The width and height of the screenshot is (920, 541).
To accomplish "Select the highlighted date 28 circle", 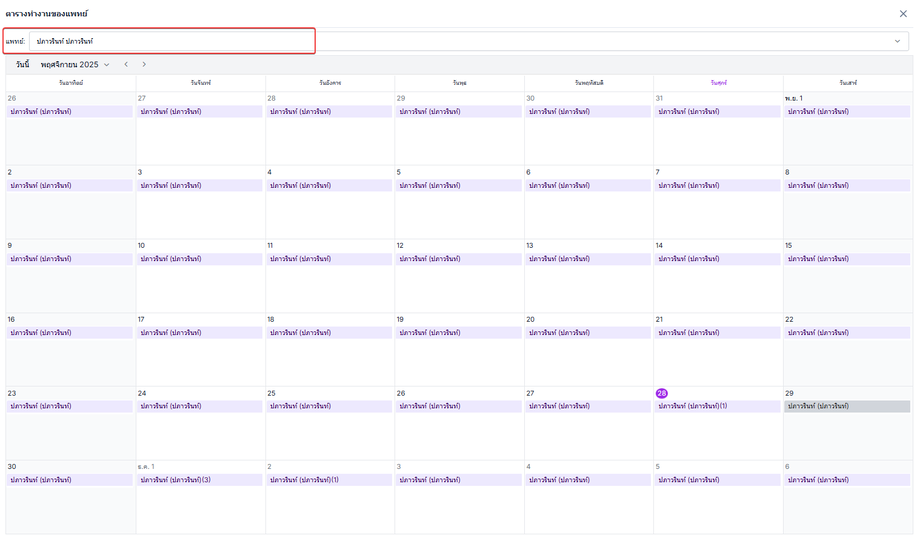I will (661, 393).
